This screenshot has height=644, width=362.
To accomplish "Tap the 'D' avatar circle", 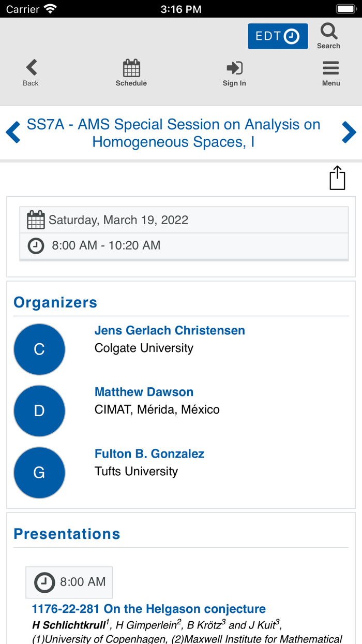I will tap(39, 411).
